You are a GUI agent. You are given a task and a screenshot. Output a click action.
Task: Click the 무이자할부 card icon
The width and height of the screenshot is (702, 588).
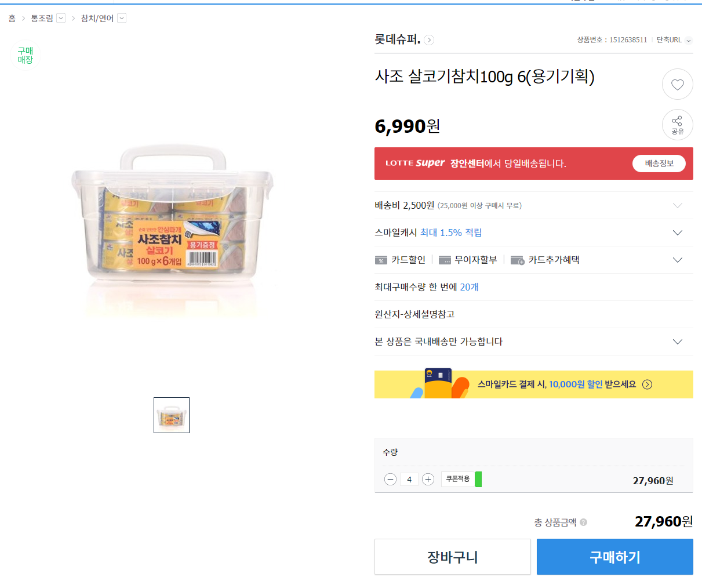click(445, 260)
